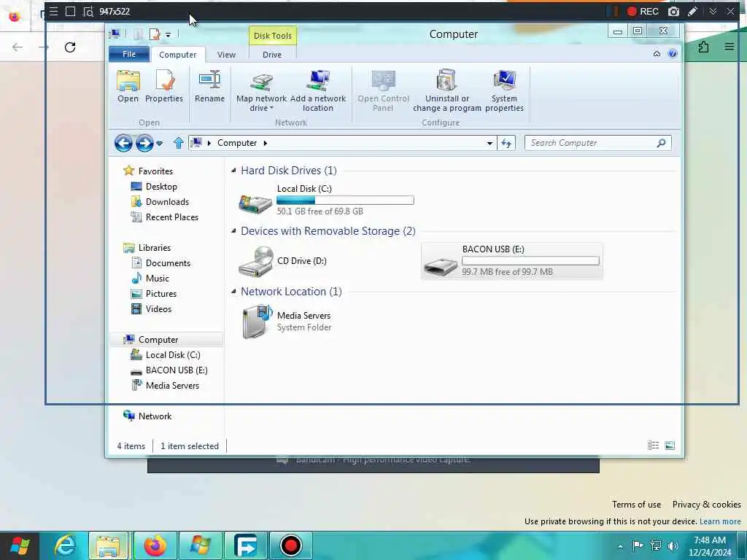The image size is (747, 560).
Task: Select Downloads in Favorites
Action: coord(167,202)
